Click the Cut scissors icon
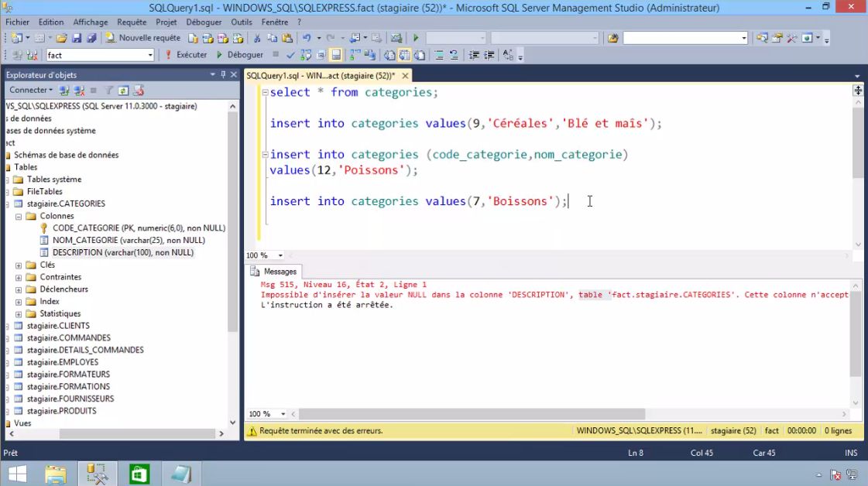The width and height of the screenshot is (868, 486). pos(257,38)
